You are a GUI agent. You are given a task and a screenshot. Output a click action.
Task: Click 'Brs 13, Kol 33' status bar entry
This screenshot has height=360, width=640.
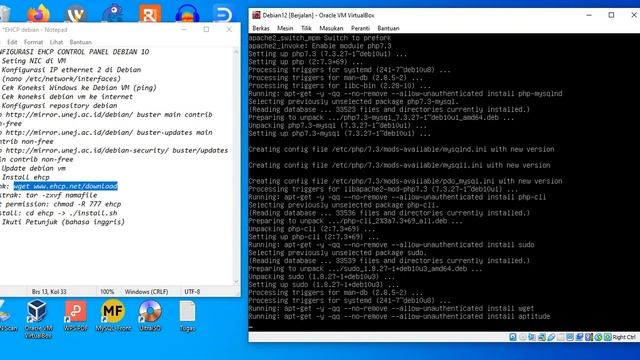[x=49, y=291]
